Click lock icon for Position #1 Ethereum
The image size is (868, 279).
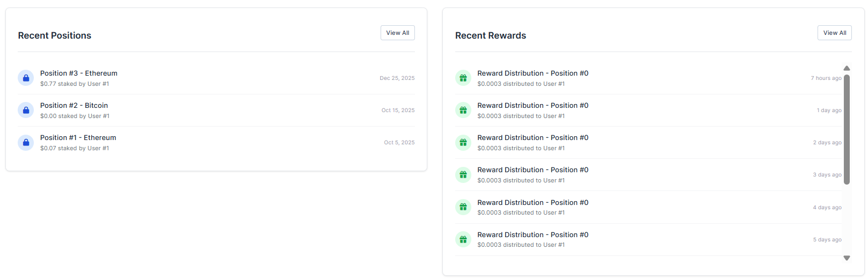26,143
